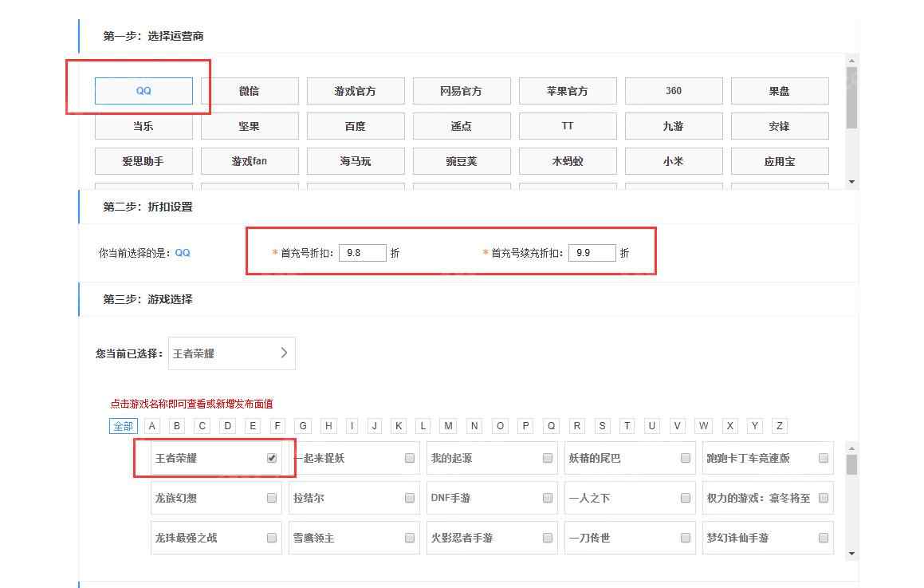Select the 游戏官方 operator
The width and height of the screenshot is (924, 588).
(356, 91)
